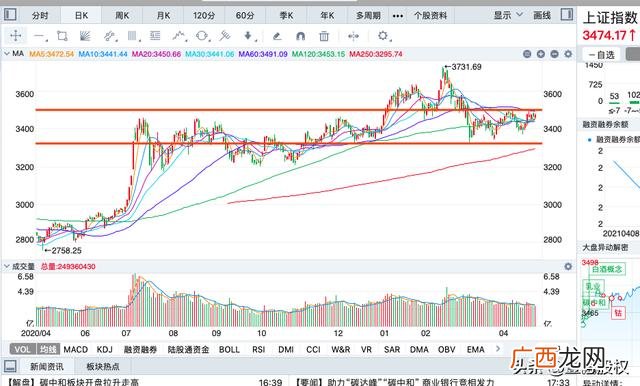Select the SAR indicator

click(x=392, y=349)
